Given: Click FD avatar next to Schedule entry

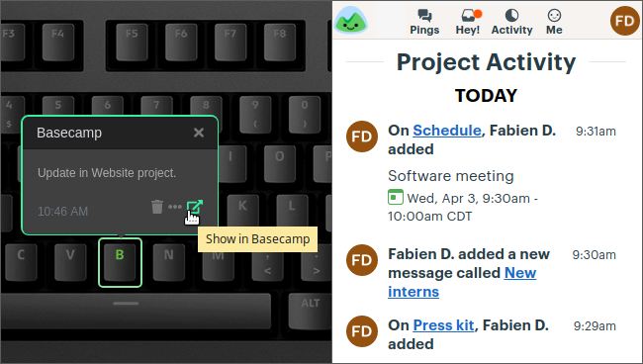Looking at the screenshot, I should [x=362, y=136].
